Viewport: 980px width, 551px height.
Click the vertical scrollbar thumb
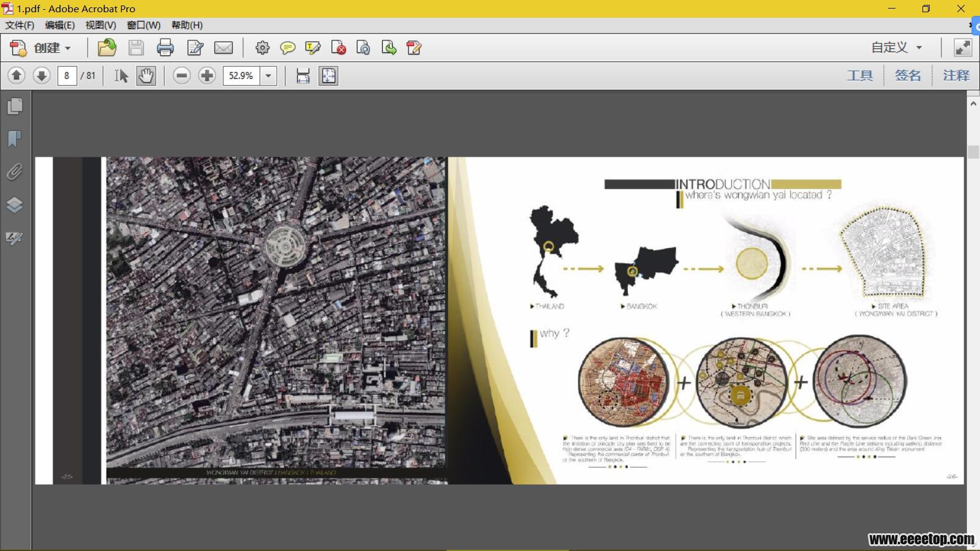(973, 151)
